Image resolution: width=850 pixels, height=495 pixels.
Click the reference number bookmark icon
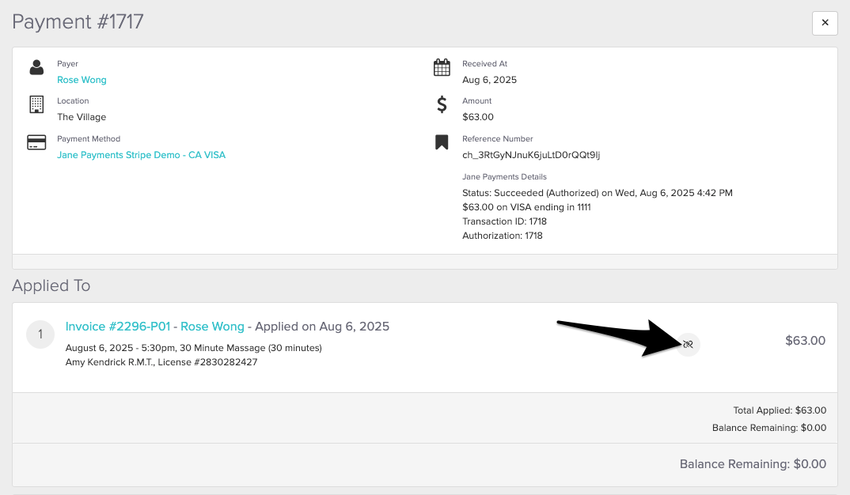coord(441,142)
